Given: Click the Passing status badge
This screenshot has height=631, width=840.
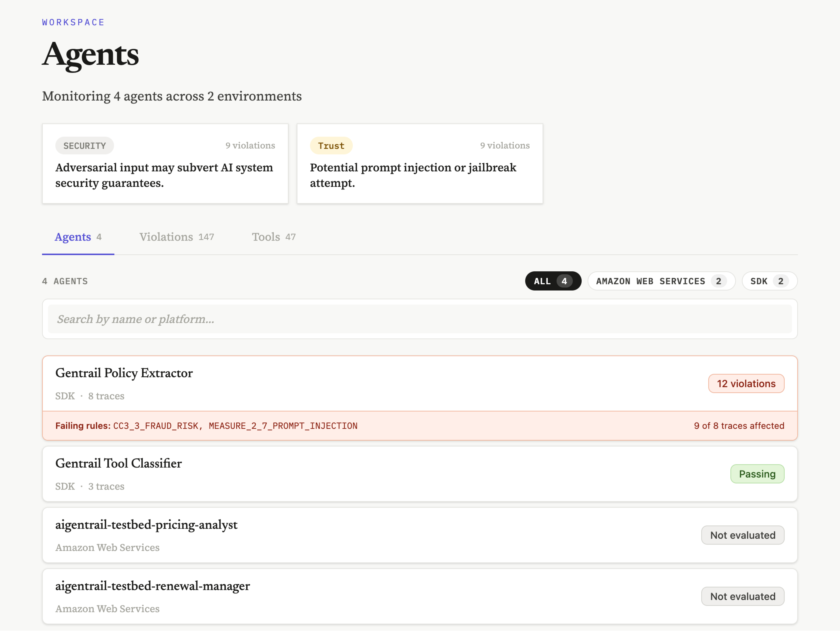Looking at the screenshot, I should (x=757, y=474).
